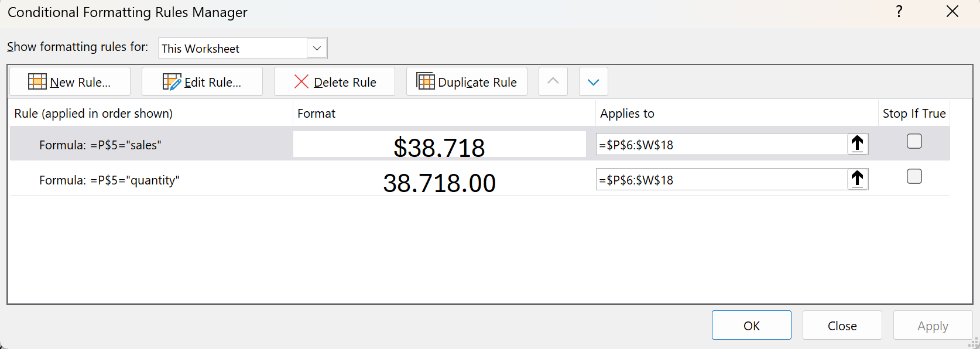Viewport: 980px width, 349px height.
Task: Collapse range selector for the sales rule
Action: click(x=858, y=144)
